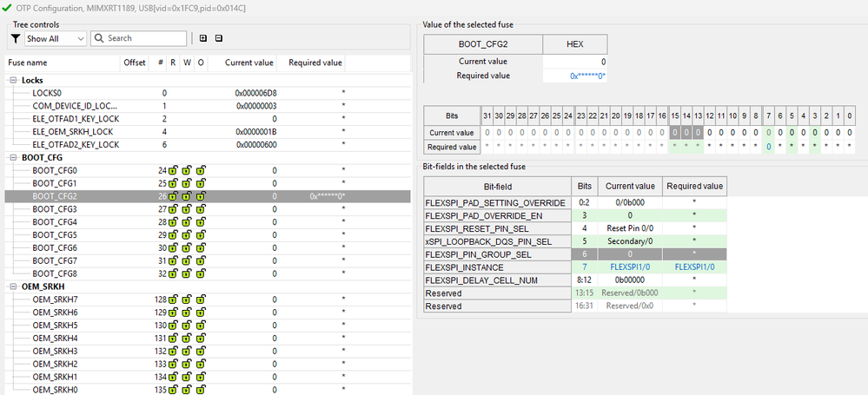
Task: Click the Current value column header
Action: pos(249,63)
